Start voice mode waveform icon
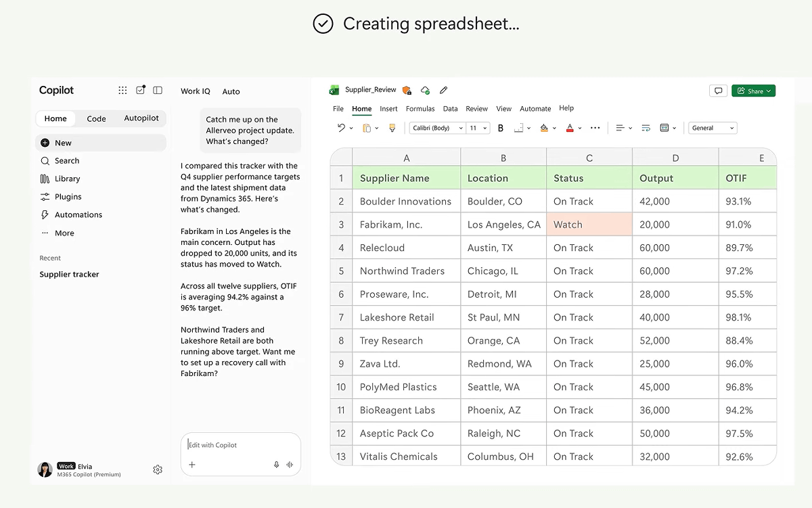The height and width of the screenshot is (508, 812). coord(290,465)
